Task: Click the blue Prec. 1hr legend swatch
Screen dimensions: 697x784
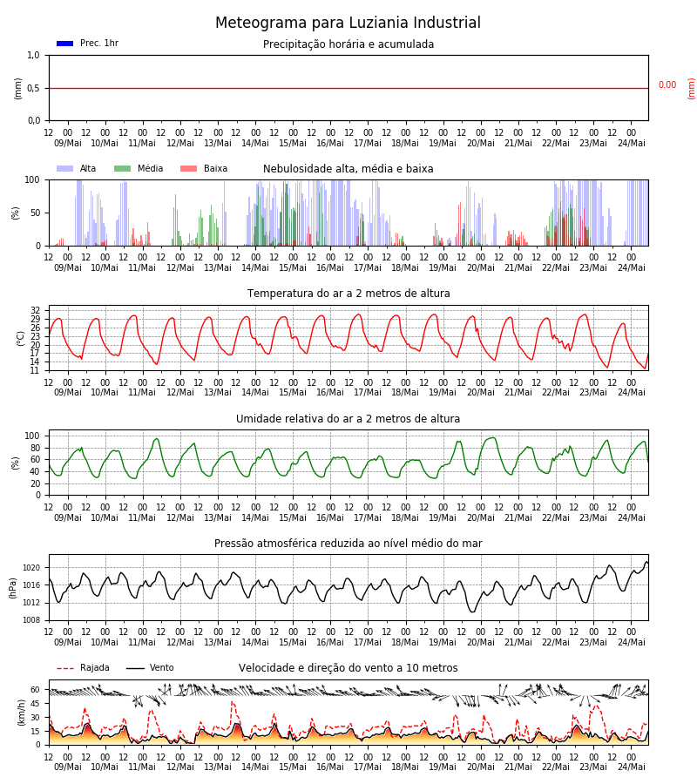Action: pos(65,44)
